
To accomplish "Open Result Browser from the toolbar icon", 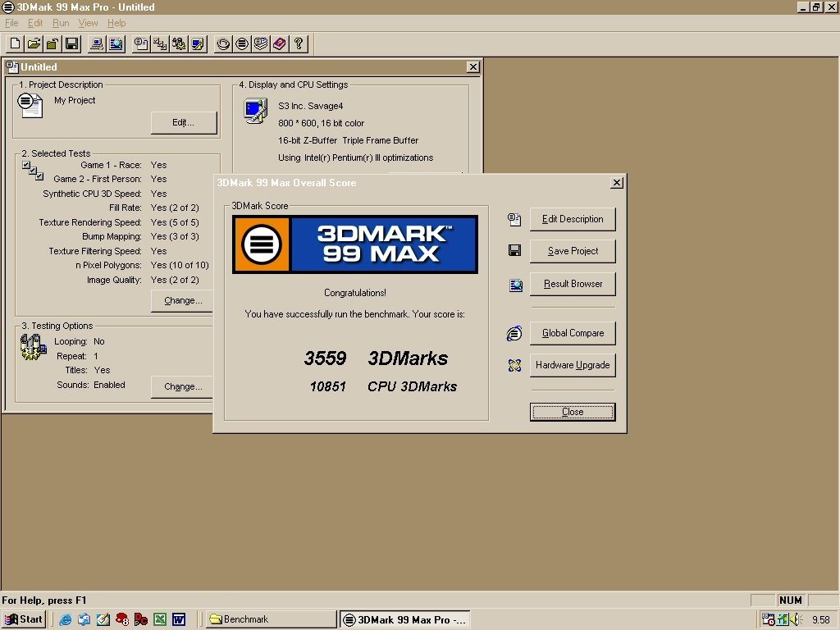I will tap(116, 44).
